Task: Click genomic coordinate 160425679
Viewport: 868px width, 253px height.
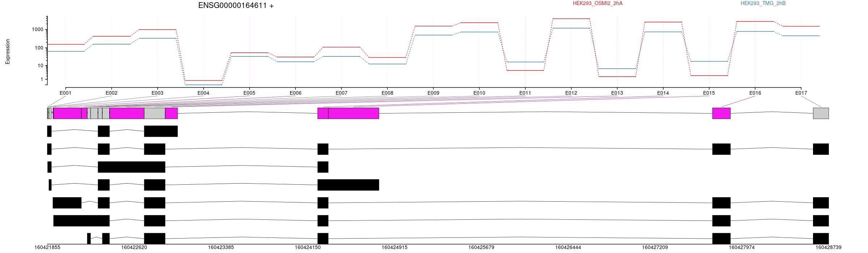Action: (481, 248)
